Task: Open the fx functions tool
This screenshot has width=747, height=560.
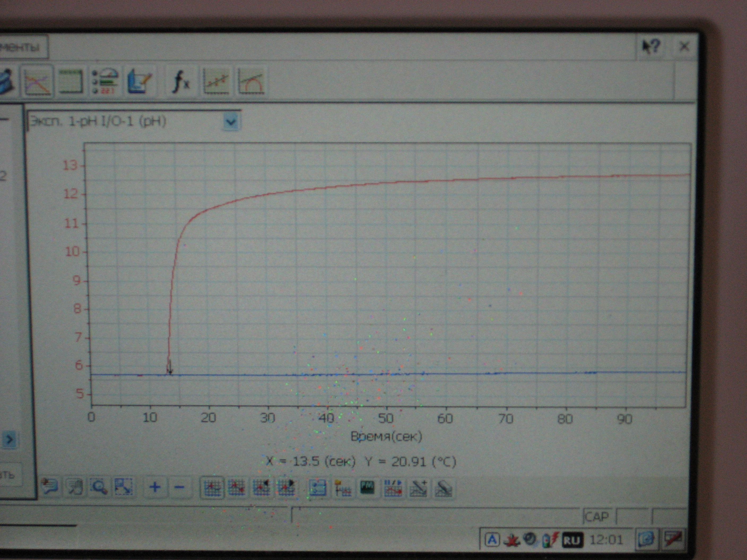Action: 181,82
